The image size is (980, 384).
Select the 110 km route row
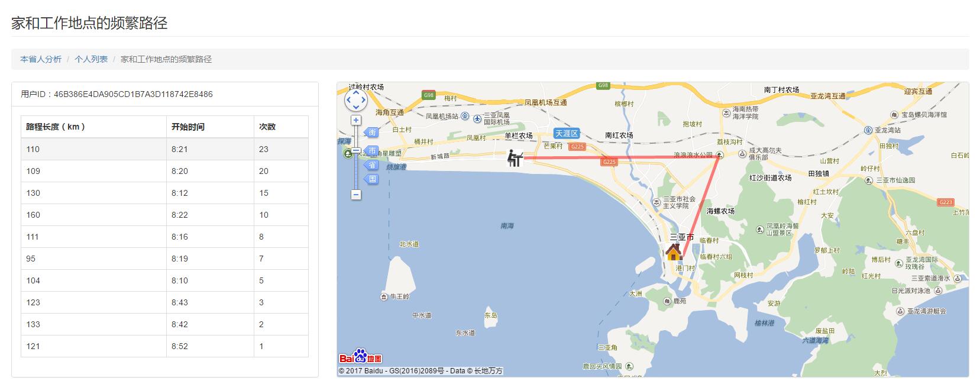tap(164, 149)
